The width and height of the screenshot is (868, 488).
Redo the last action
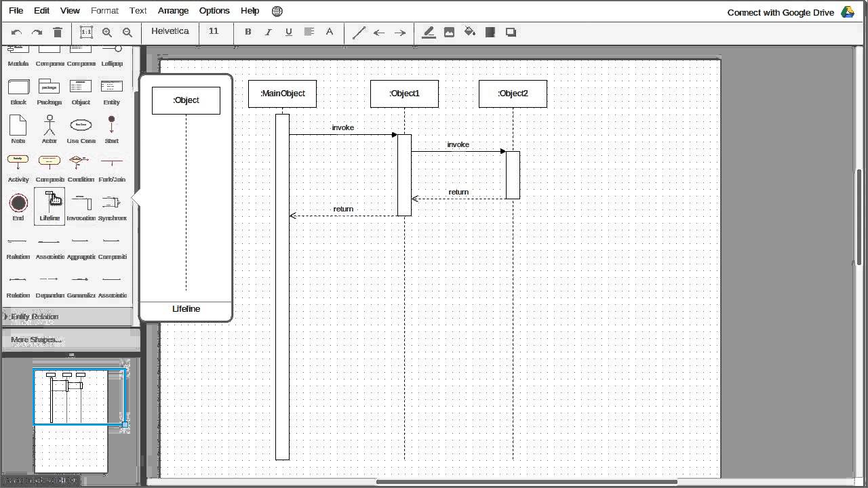tap(37, 32)
